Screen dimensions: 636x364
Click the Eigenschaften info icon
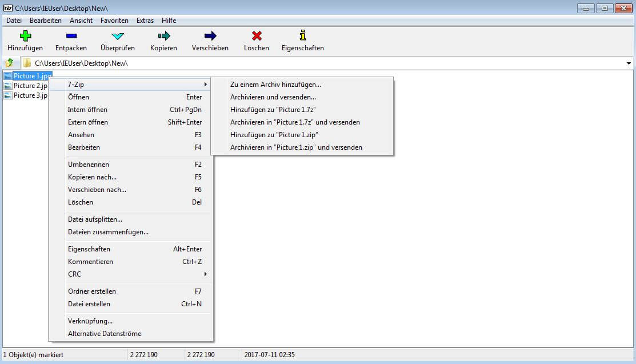[x=303, y=35]
